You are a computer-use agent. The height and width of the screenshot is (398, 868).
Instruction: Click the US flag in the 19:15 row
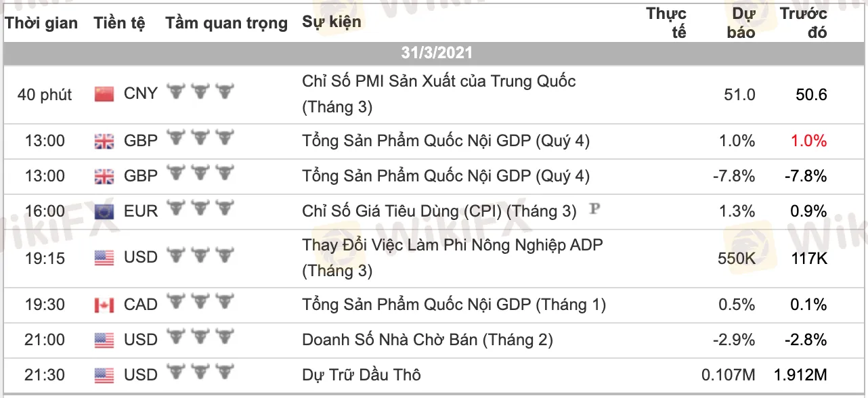coord(104,257)
